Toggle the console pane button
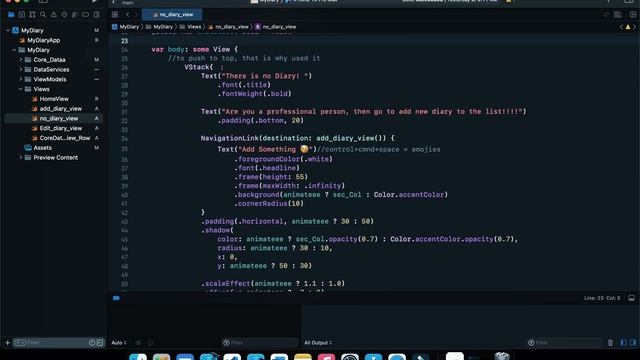 (x=633, y=343)
